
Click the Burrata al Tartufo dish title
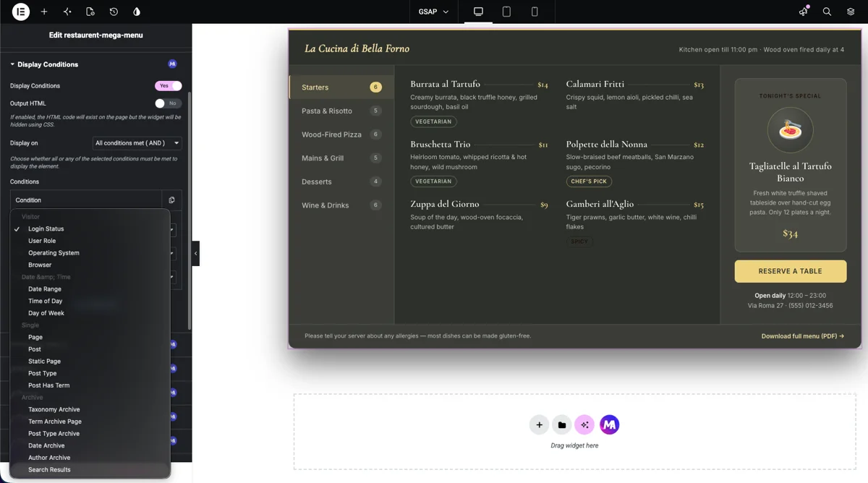pos(445,84)
